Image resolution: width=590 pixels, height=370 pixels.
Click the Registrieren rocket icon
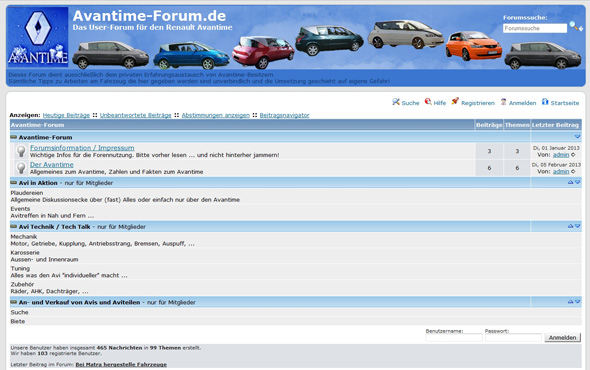pos(455,101)
